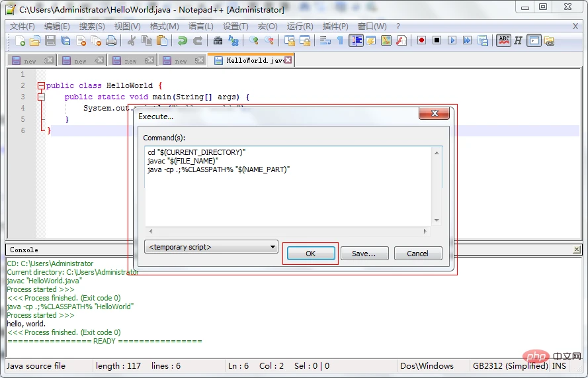Open Find with the binoculars icon
Viewport: 588px width, 378px height.
tap(218, 40)
